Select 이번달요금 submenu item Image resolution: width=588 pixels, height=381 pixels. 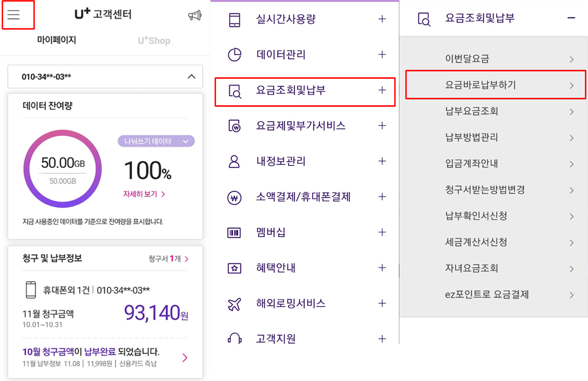[494, 59]
